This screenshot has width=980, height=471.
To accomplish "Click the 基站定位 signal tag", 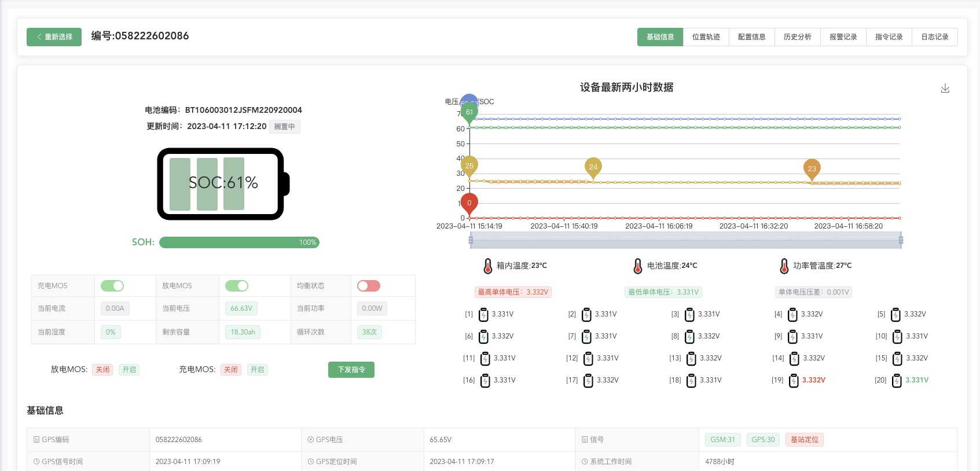I will (x=805, y=440).
